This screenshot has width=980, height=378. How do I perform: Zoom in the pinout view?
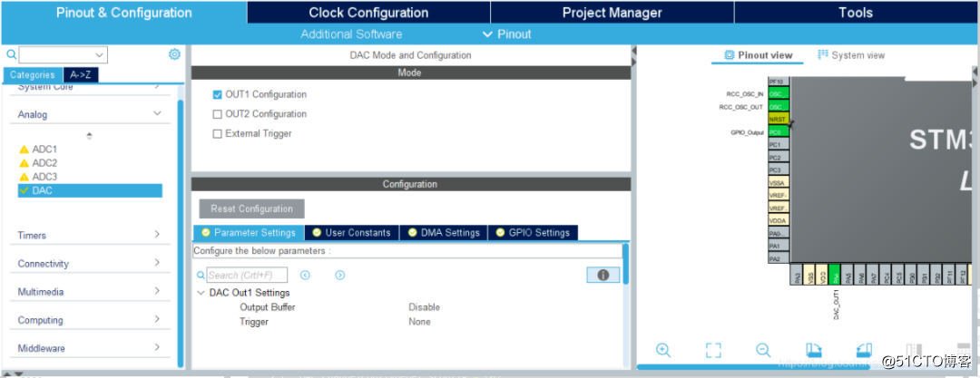pyautogui.click(x=663, y=350)
